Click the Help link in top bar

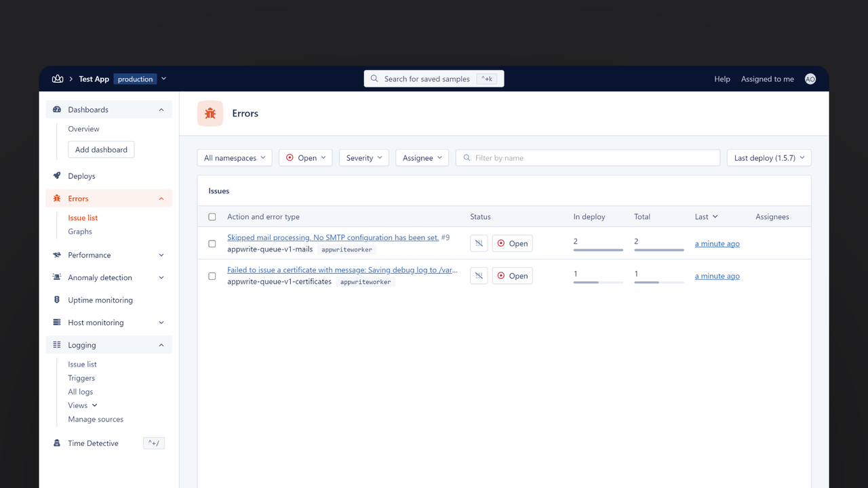722,79
